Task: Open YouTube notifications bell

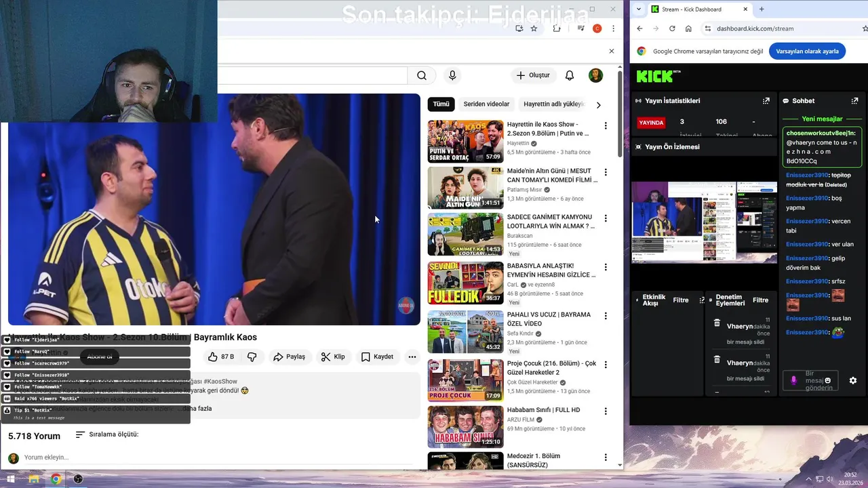Action: pos(570,75)
